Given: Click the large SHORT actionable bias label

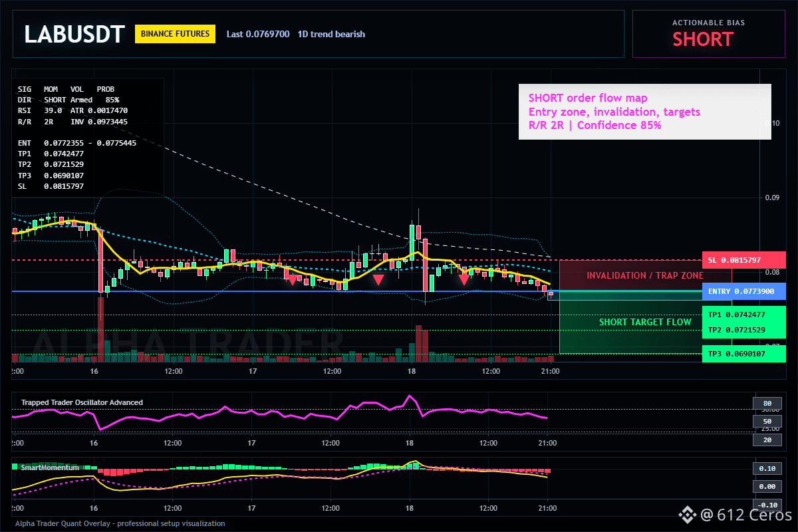Looking at the screenshot, I should coord(703,39).
